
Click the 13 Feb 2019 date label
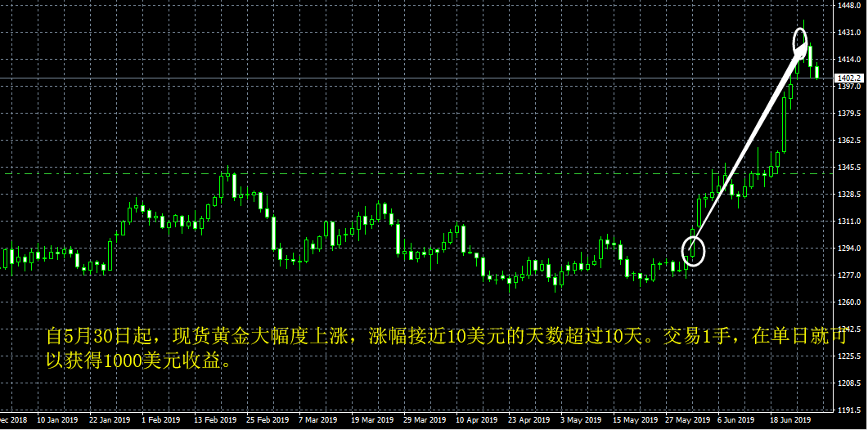click(215, 420)
